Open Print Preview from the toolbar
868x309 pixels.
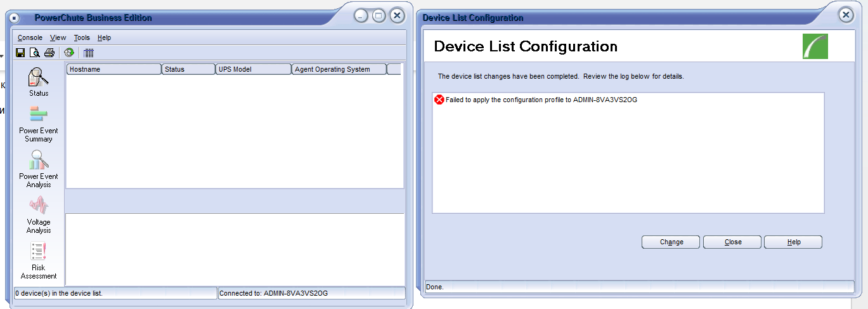pos(35,53)
